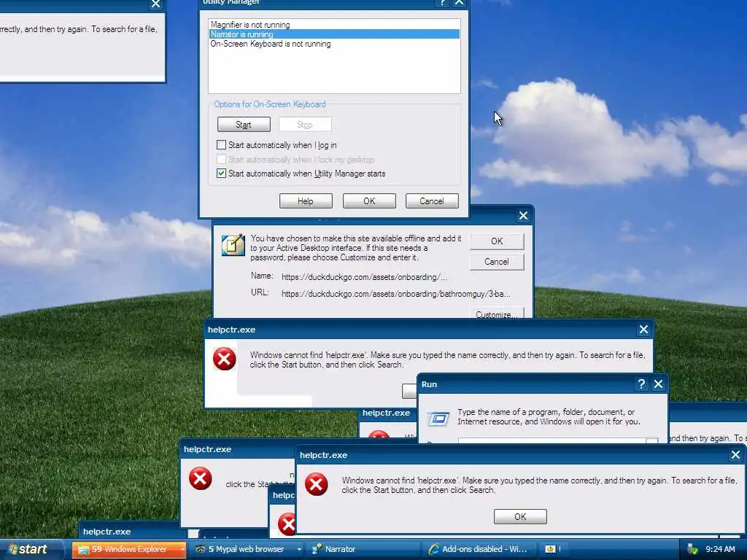Click the greyed lock my desktop checkbox

click(x=221, y=159)
